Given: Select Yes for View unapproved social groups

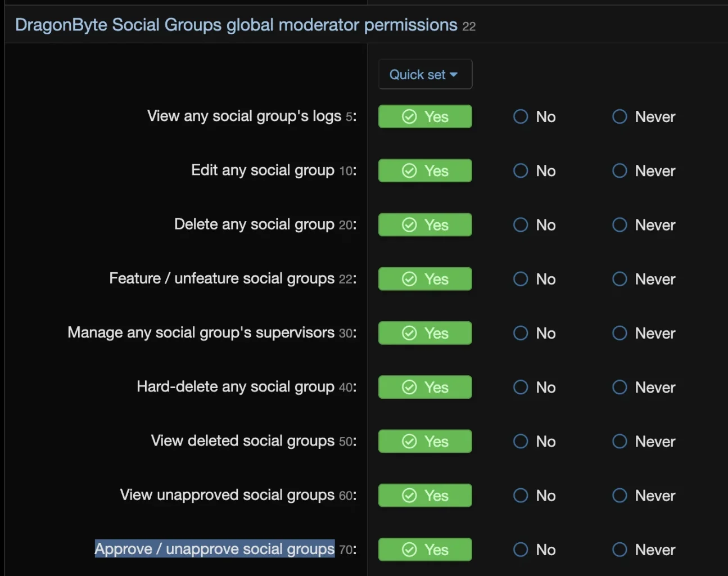Looking at the screenshot, I should pyautogui.click(x=425, y=495).
